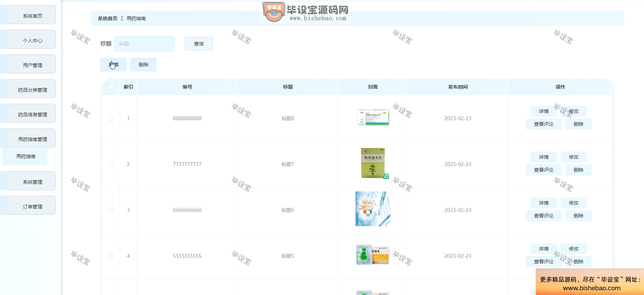Screen dimensions: 644x295
Task: Click 查看评论 for row 标题7
Action: pos(544,170)
